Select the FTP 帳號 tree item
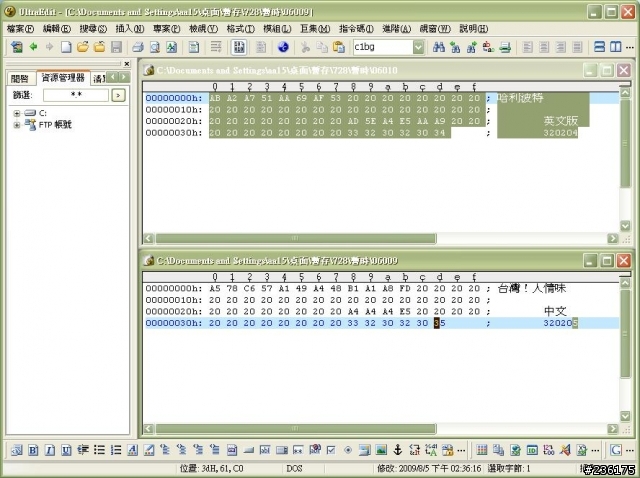Image resolution: width=640 pixels, height=478 pixels. [x=55, y=125]
